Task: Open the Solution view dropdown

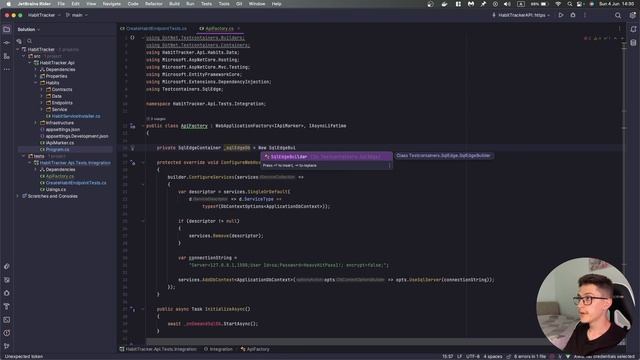Action: (29, 29)
